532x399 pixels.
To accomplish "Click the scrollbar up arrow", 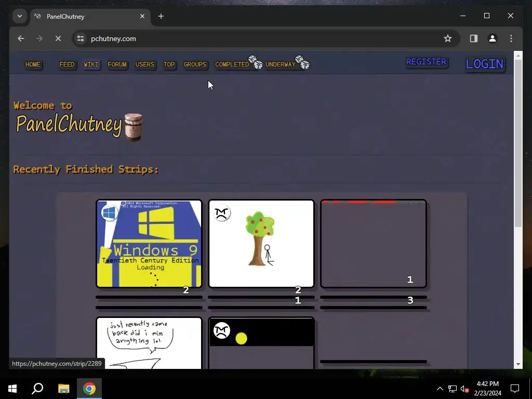I will pyautogui.click(x=518, y=56).
